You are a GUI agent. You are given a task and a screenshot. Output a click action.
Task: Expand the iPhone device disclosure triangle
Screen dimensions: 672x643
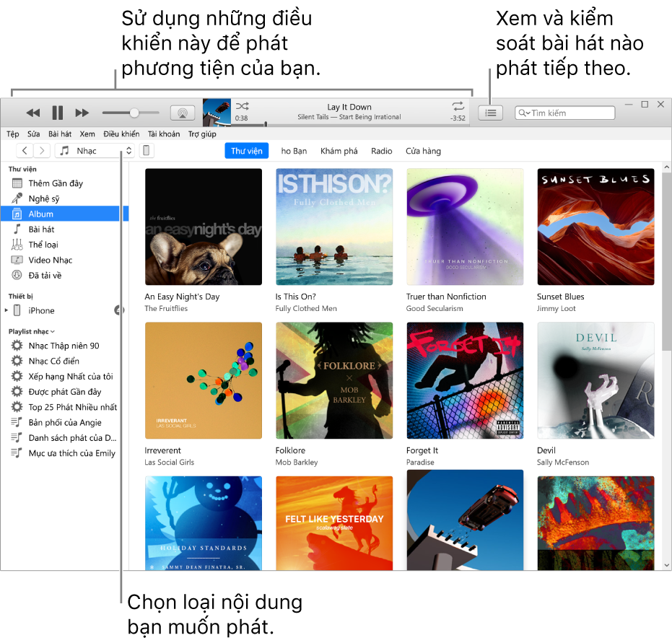pyautogui.click(x=6, y=310)
